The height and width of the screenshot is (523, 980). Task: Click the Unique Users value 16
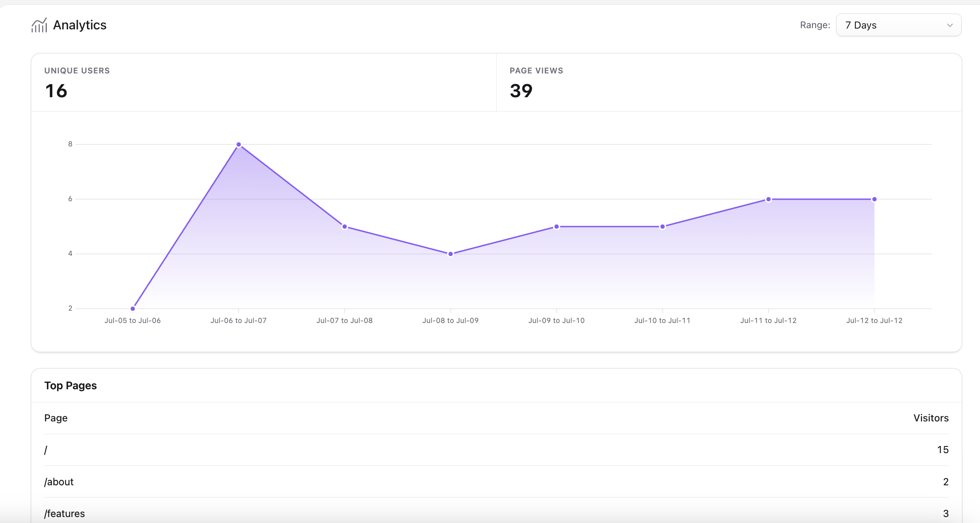56,91
